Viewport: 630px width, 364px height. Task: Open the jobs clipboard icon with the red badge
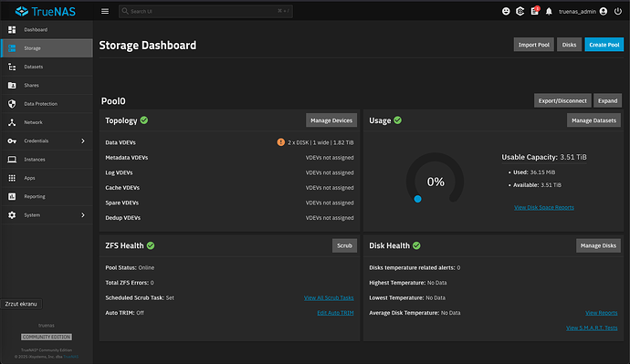click(x=535, y=11)
